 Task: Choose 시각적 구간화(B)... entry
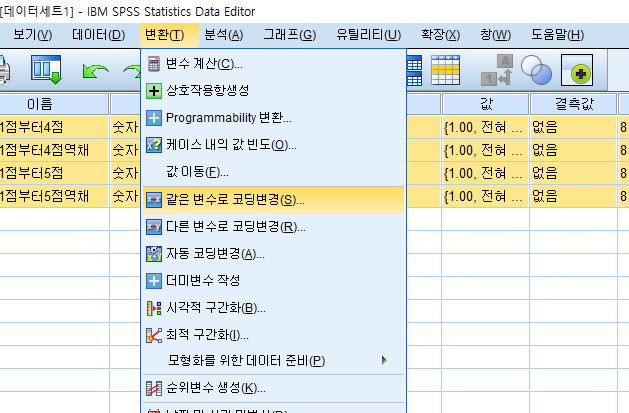tap(273, 308)
